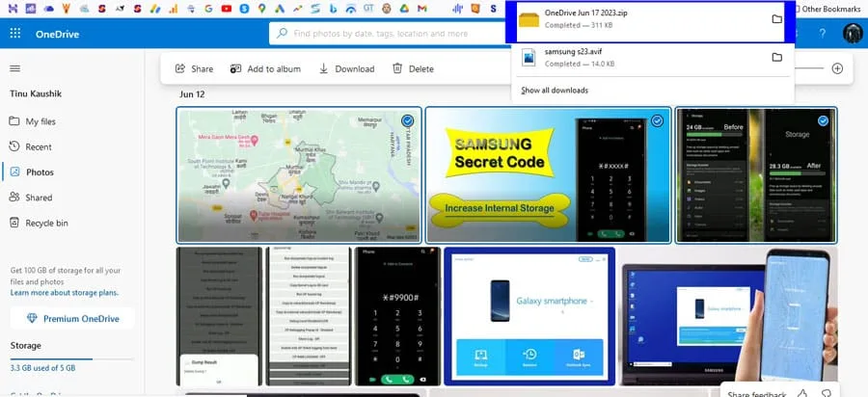Click the photo zoom slider track
This screenshot has height=397, width=868.
(x=811, y=68)
